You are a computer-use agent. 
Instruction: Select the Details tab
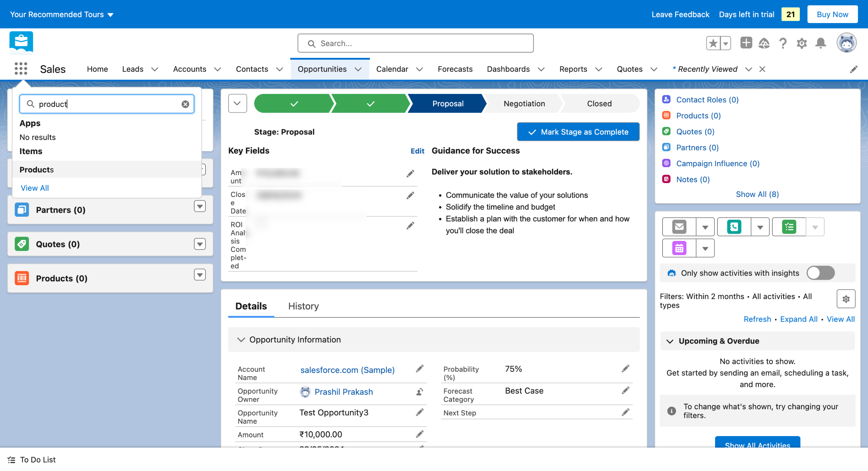tap(251, 306)
